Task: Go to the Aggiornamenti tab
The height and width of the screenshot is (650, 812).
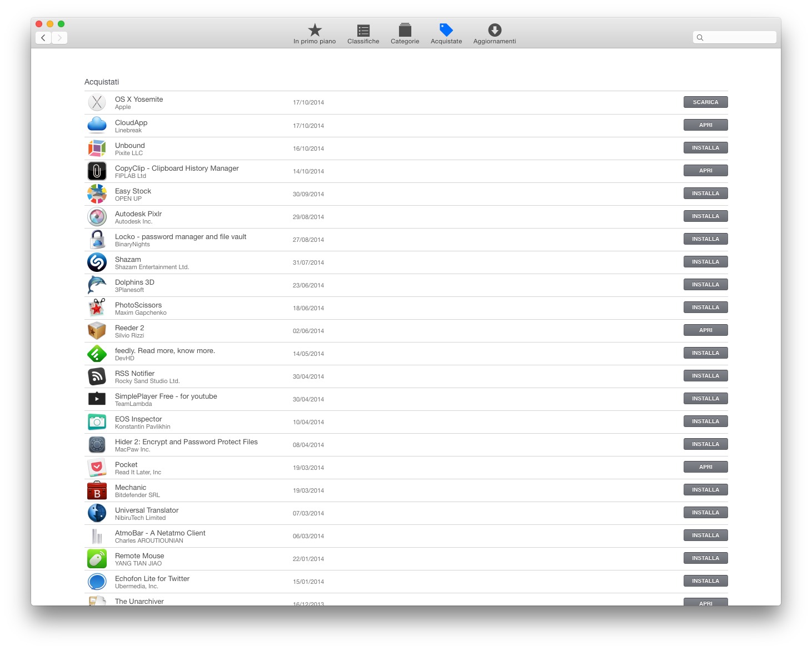Action: pos(495,34)
